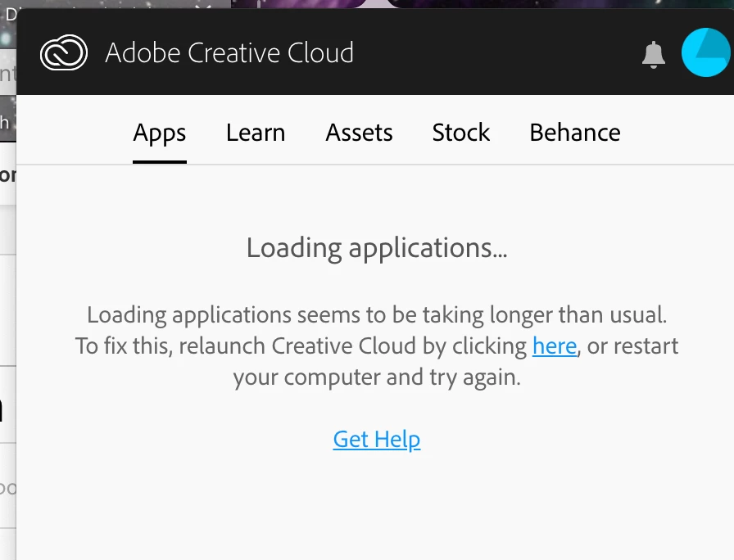734x560 pixels.
Task: Click the 'Adobe Creative Cloud' title text
Action: [x=229, y=52]
